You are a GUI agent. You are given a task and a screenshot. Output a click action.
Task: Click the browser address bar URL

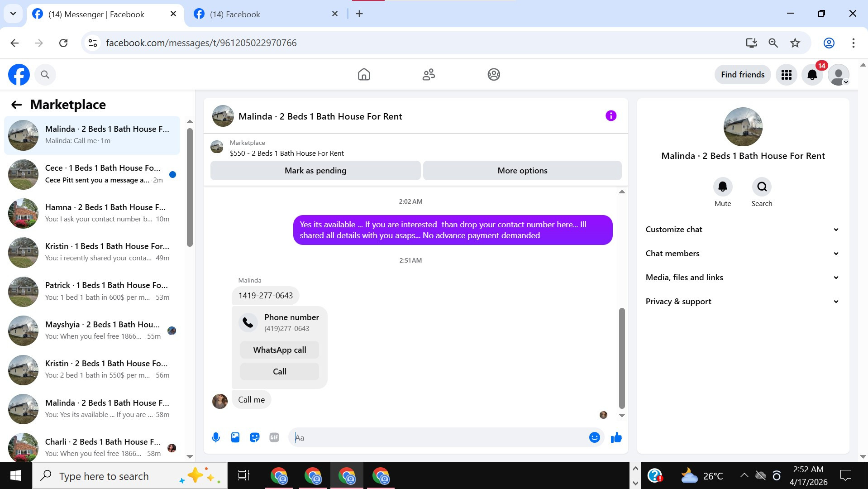(201, 43)
